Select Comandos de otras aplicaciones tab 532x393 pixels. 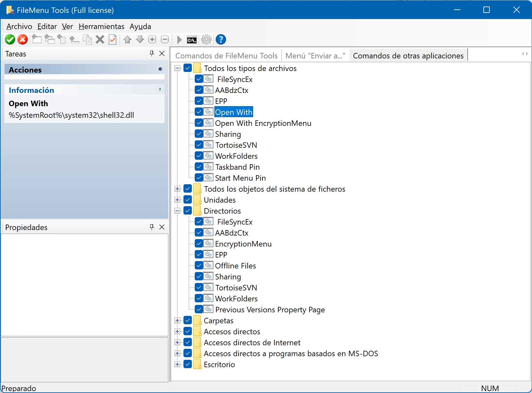[x=408, y=55]
